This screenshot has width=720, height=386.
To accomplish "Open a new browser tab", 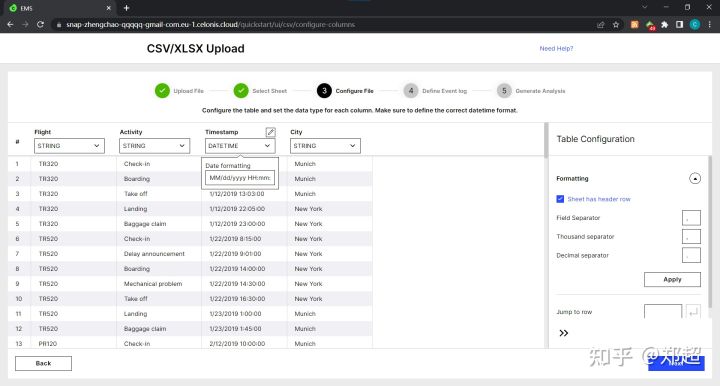I will tap(126, 8).
